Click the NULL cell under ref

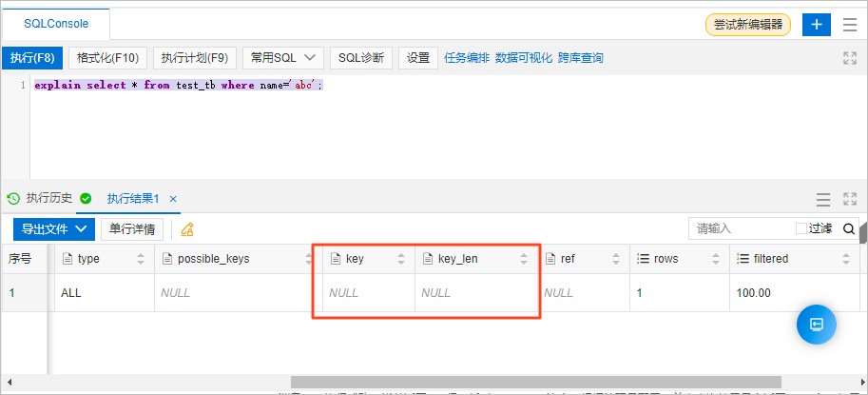click(584, 293)
